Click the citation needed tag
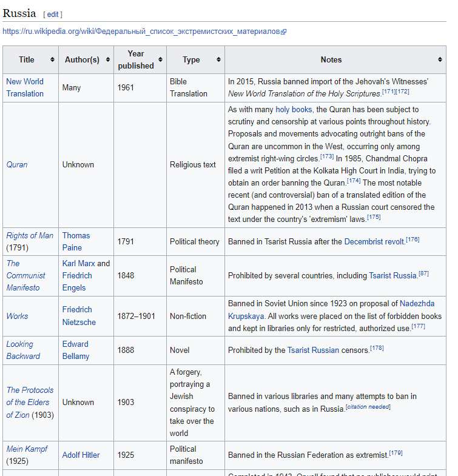458x476 pixels. pyautogui.click(x=368, y=407)
